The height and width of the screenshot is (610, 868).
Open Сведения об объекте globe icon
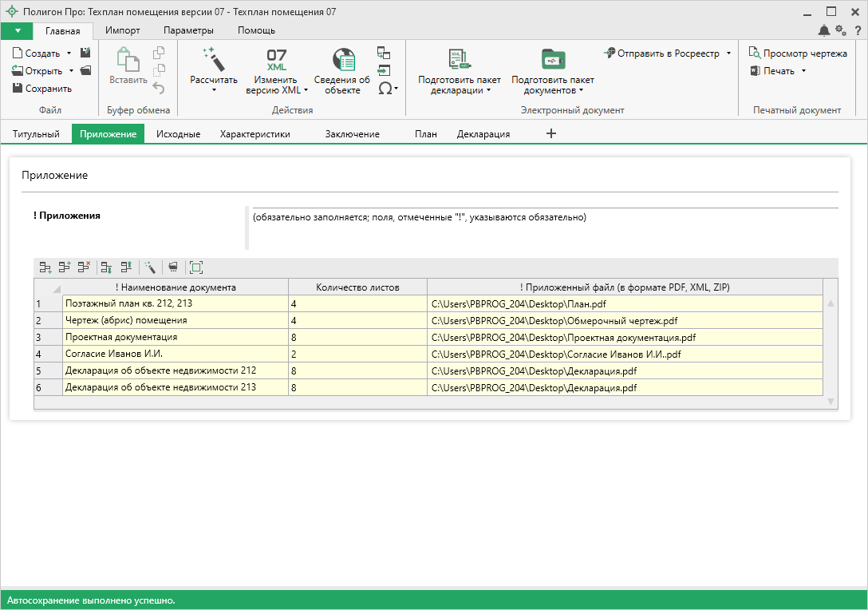click(342, 61)
